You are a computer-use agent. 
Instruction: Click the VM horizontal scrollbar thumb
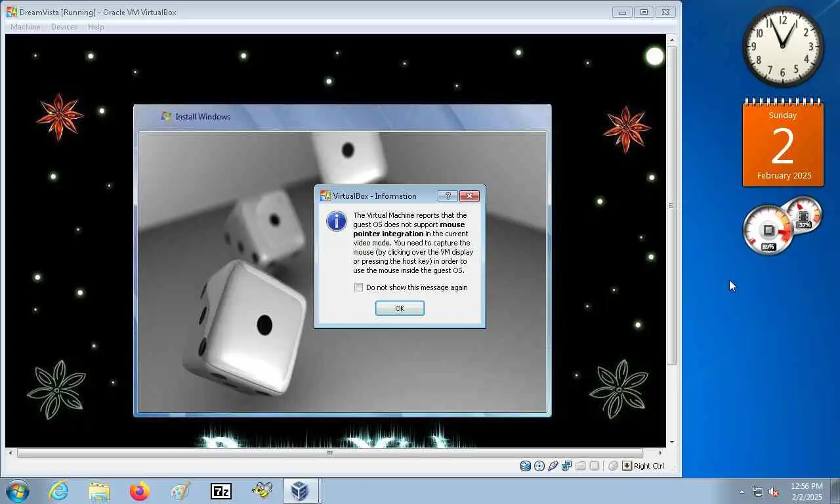[330, 453]
